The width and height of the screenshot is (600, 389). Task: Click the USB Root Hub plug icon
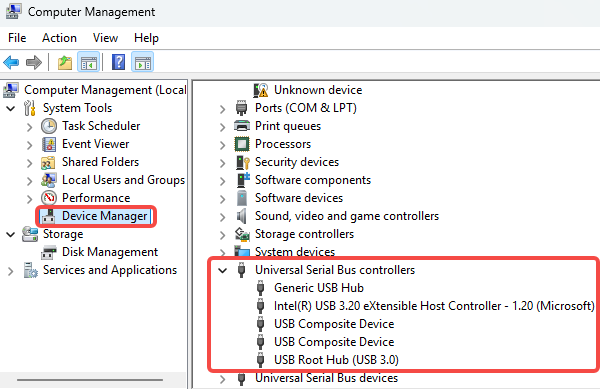[261, 360]
